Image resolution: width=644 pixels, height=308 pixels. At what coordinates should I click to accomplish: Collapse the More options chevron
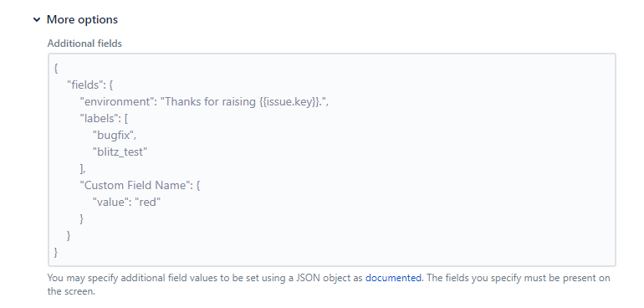click(x=37, y=19)
